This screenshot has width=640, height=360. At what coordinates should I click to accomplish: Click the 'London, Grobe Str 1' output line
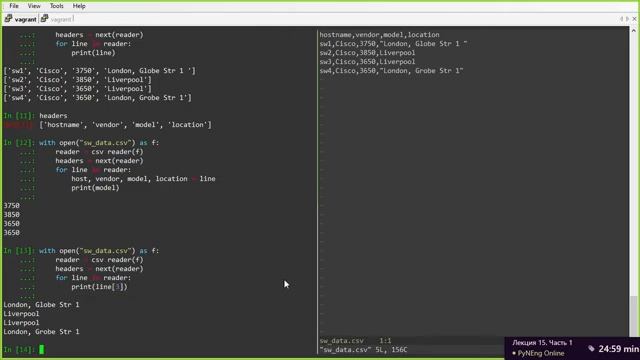tap(41, 331)
